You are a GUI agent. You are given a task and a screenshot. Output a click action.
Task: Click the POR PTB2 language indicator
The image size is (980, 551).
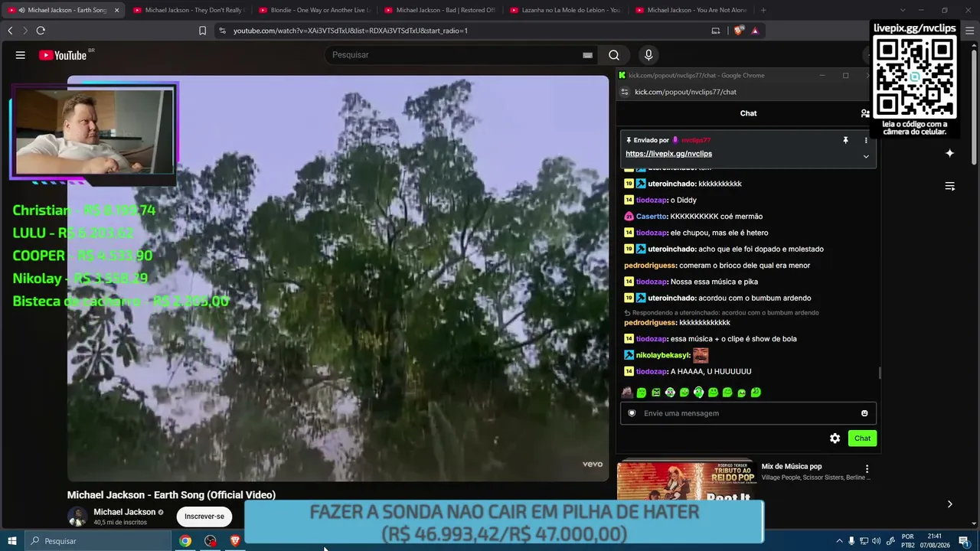[908, 541]
